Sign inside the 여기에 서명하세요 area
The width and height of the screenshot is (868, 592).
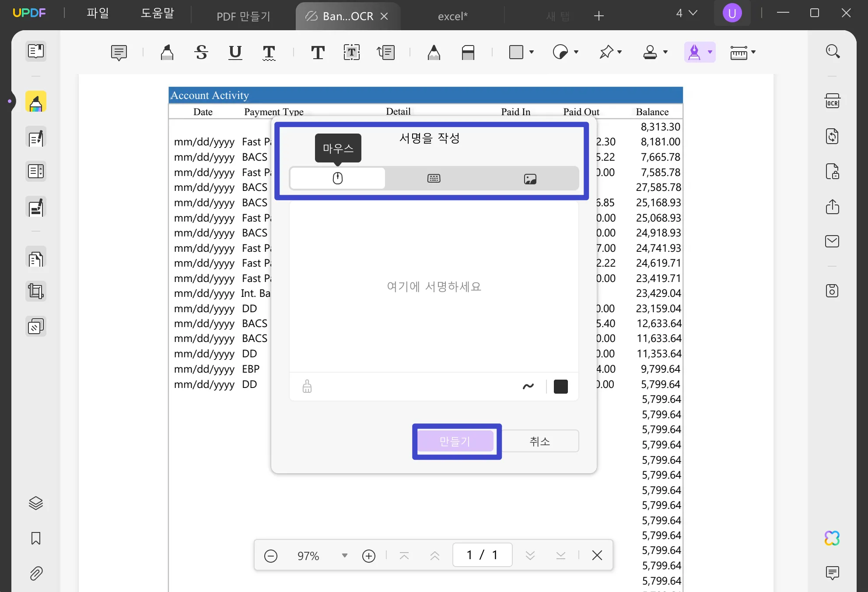(434, 287)
